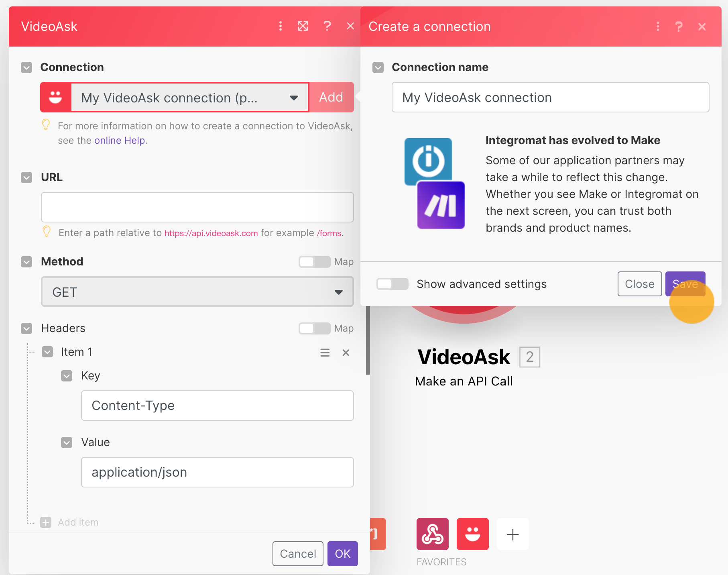This screenshot has height=575, width=728.
Task: Toggle Show advanced settings switch
Action: [x=392, y=284]
